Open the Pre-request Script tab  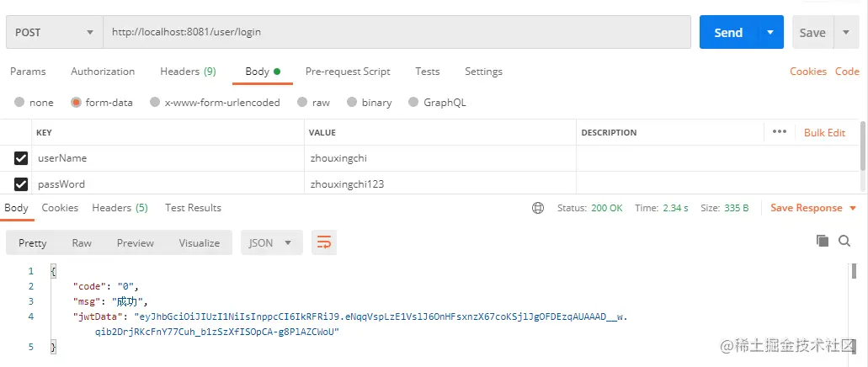click(348, 72)
